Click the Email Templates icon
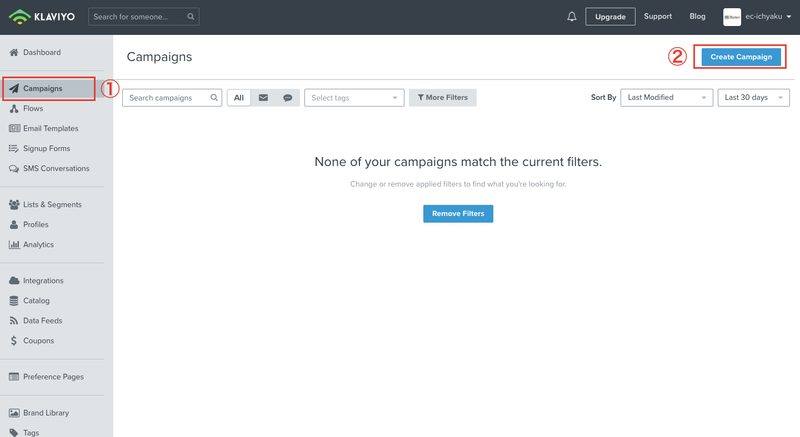This screenshot has width=800, height=437. tap(14, 128)
